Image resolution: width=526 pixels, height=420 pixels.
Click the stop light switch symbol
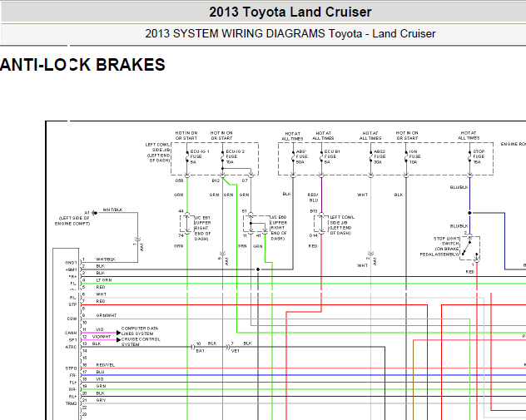pos(469,248)
